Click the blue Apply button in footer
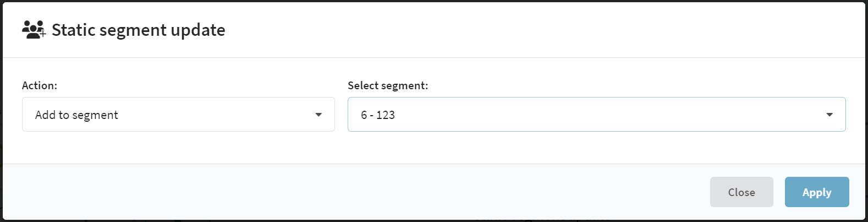The width and height of the screenshot is (868, 222). pyautogui.click(x=817, y=192)
